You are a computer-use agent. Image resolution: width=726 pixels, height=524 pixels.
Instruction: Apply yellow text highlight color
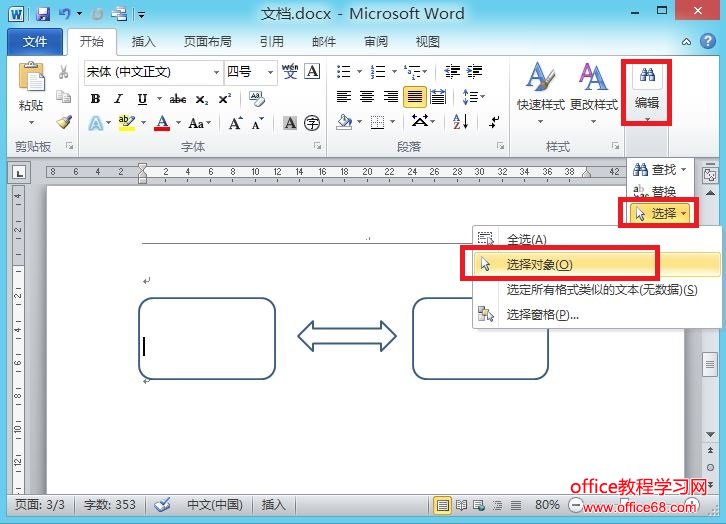pyautogui.click(x=126, y=123)
